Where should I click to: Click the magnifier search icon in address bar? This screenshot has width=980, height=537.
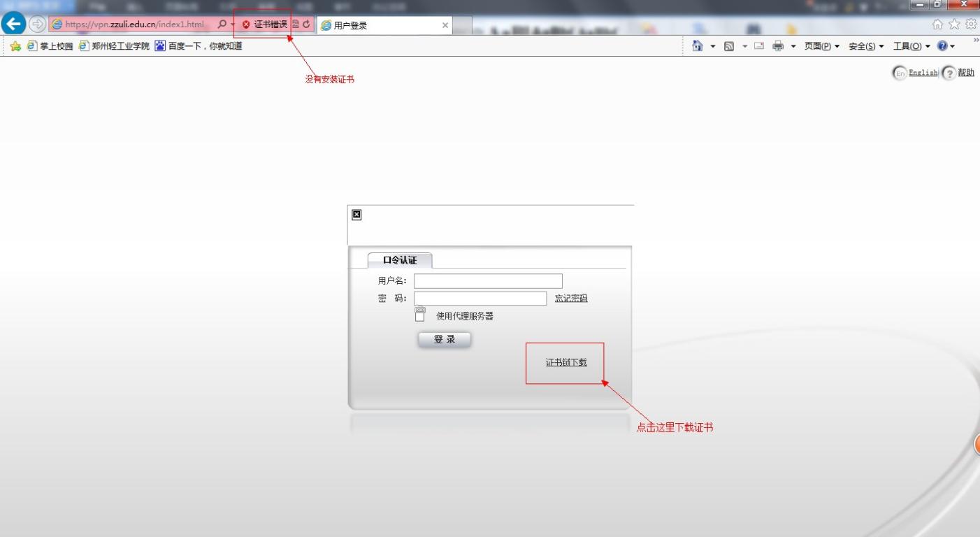coord(222,24)
